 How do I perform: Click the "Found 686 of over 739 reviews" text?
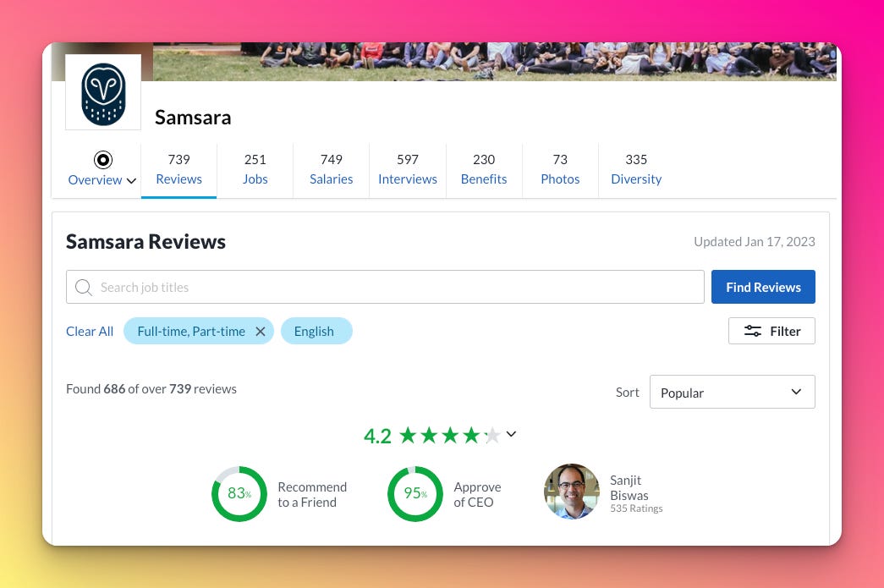(x=151, y=389)
